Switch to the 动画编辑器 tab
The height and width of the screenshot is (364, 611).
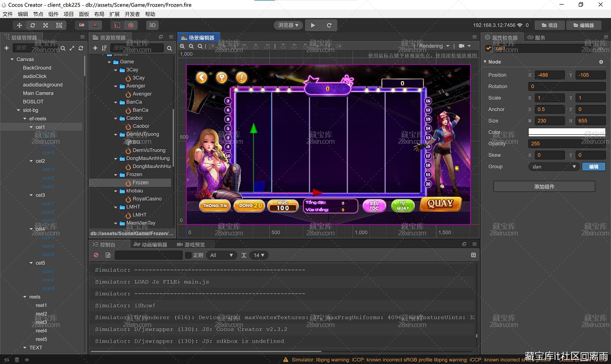coord(150,245)
